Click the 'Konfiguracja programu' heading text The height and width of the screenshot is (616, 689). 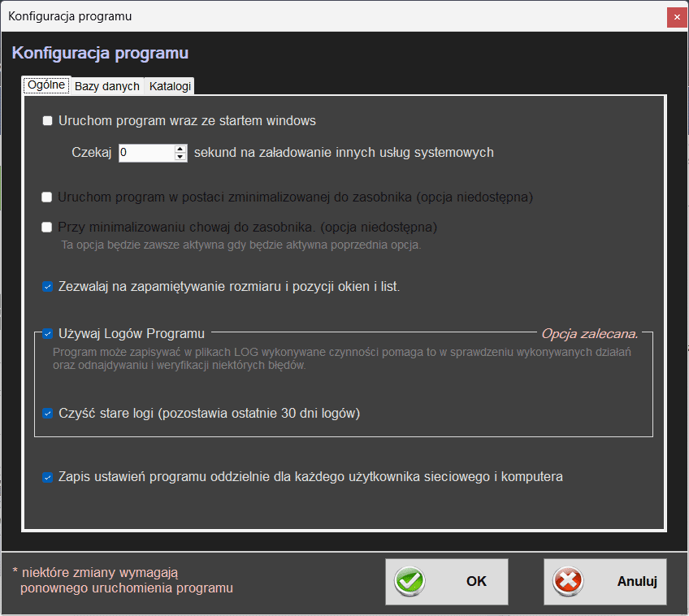coord(100,54)
